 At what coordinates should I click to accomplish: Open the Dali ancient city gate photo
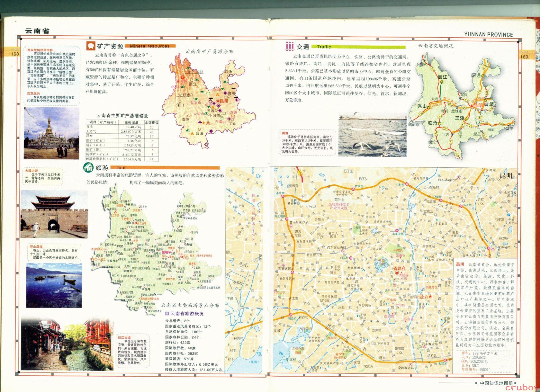coord(54,214)
